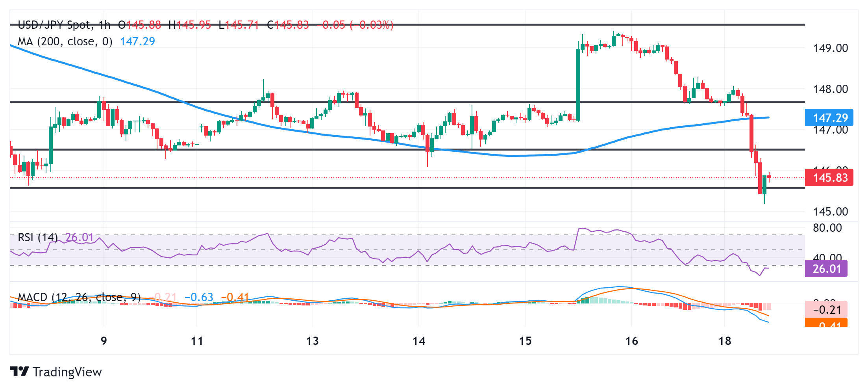Viewport: 868px width, 389px height.
Task: Click date label 11 on time axis
Action: [x=197, y=341]
